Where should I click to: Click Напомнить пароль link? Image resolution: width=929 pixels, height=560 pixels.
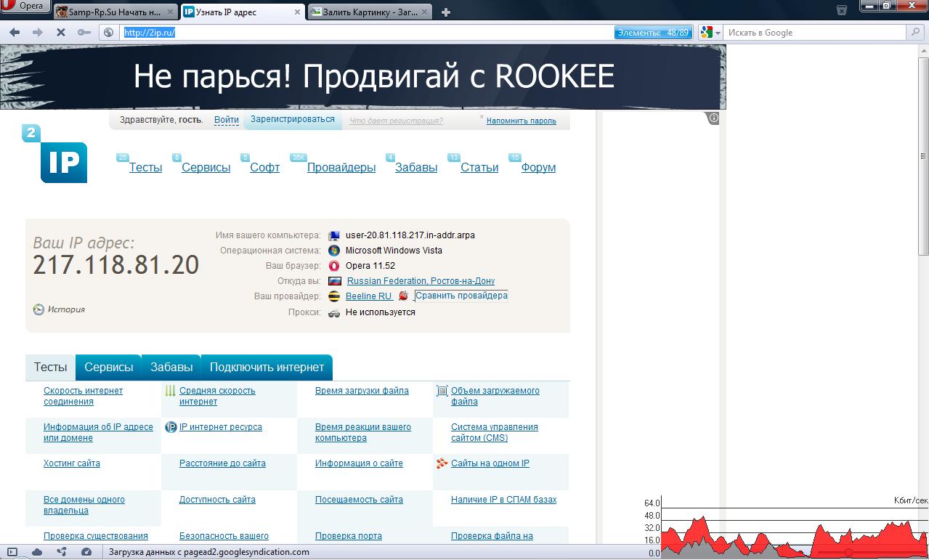(x=522, y=121)
